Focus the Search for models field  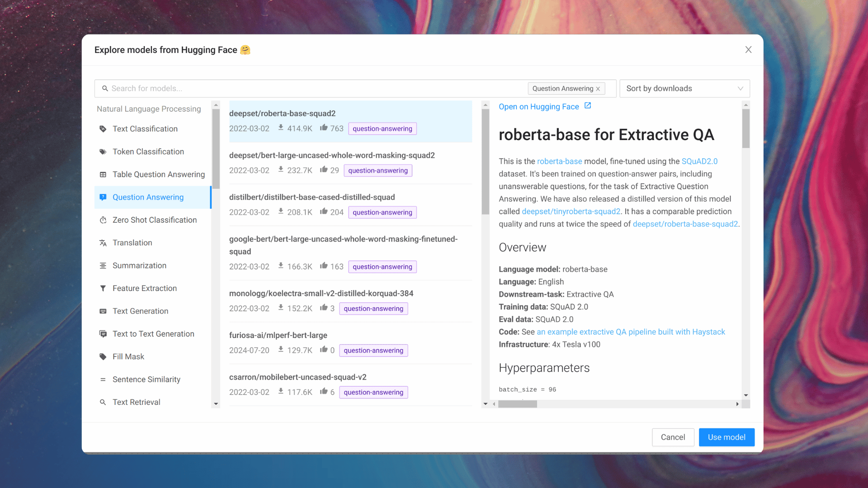pyautogui.click(x=312, y=89)
